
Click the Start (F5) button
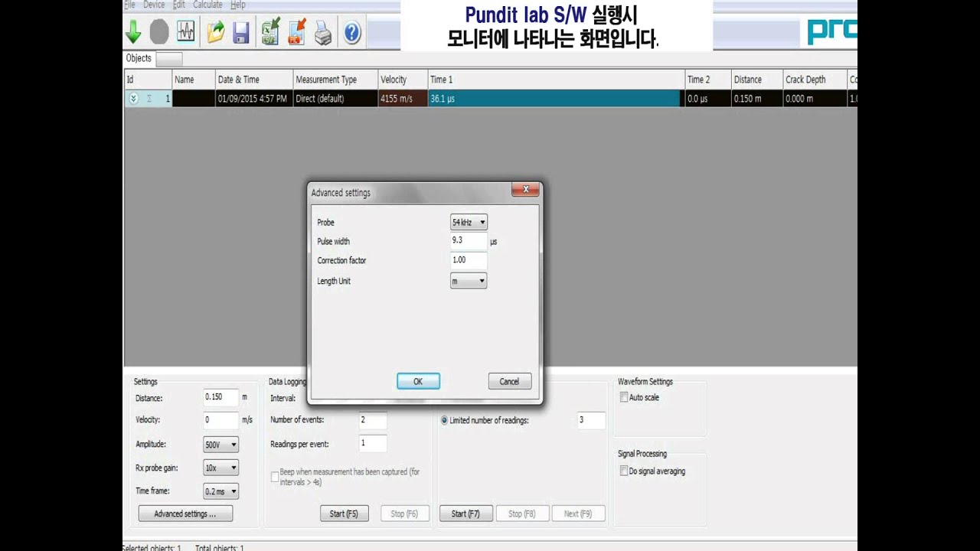click(344, 514)
